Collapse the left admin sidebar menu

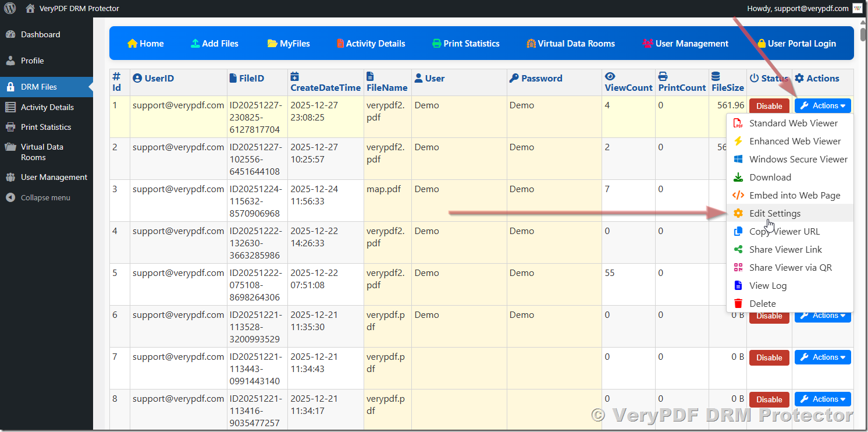(41, 197)
